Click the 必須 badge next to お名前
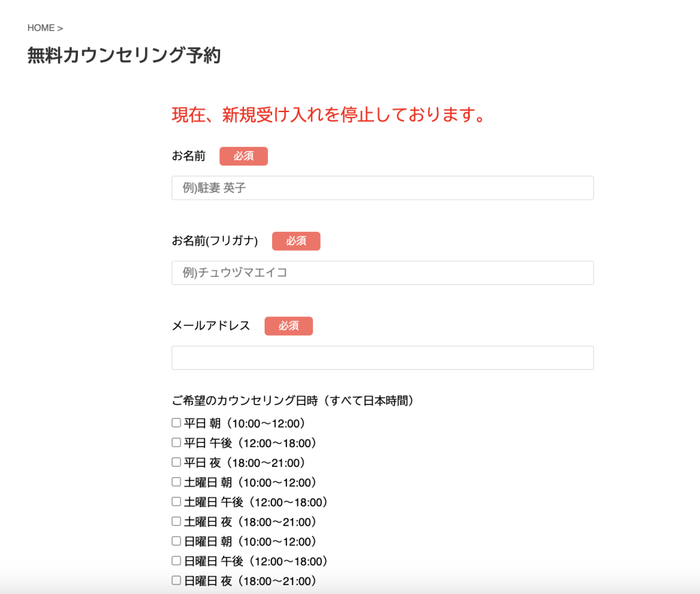 [x=243, y=156]
